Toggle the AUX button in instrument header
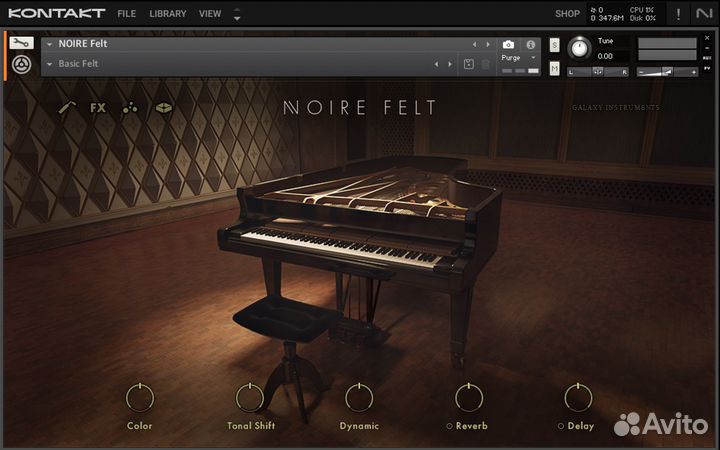 pos(707,58)
